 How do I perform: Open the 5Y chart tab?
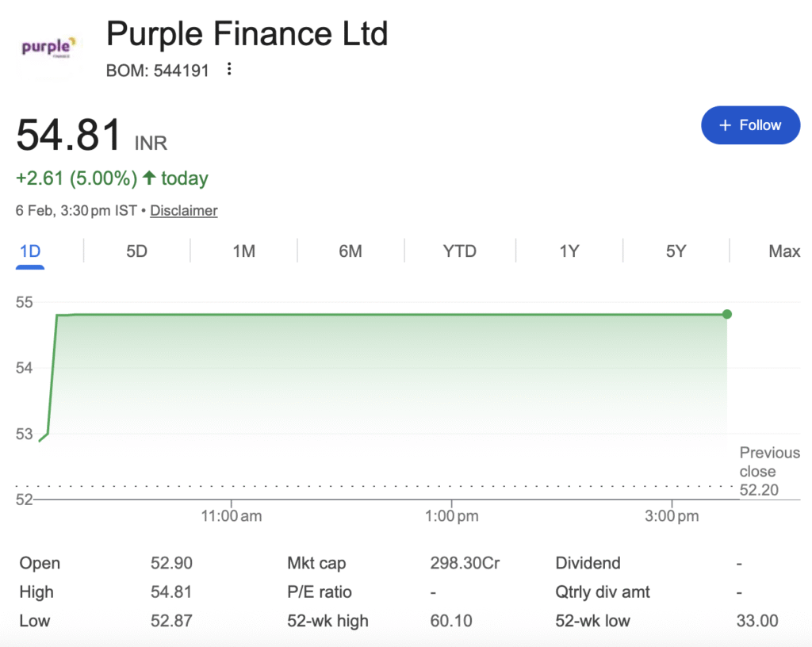[676, 251]
